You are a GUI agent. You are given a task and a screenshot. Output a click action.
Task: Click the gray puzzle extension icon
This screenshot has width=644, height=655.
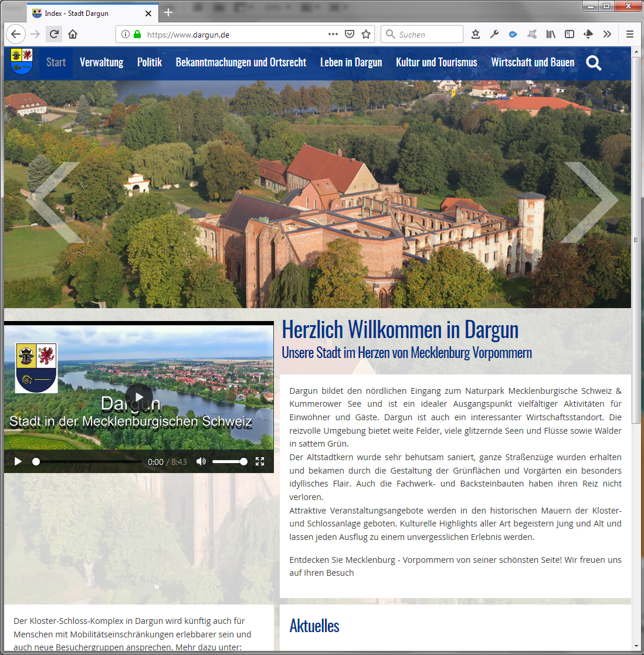(x=532, y=34)
